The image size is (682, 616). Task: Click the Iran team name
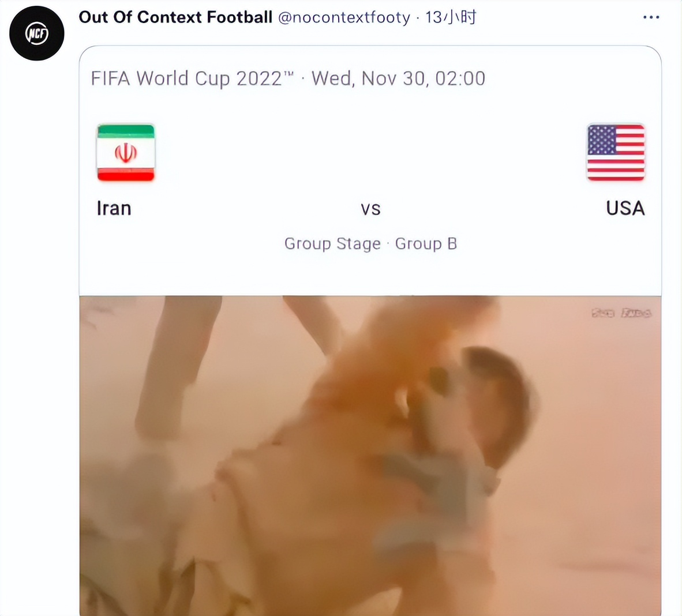click(x=114, y=208)
